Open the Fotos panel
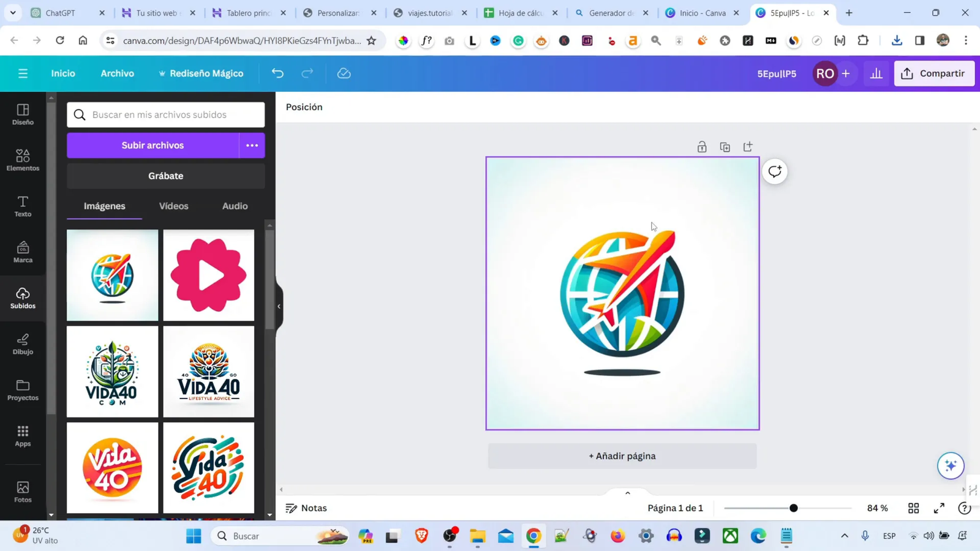 (23, 491)
